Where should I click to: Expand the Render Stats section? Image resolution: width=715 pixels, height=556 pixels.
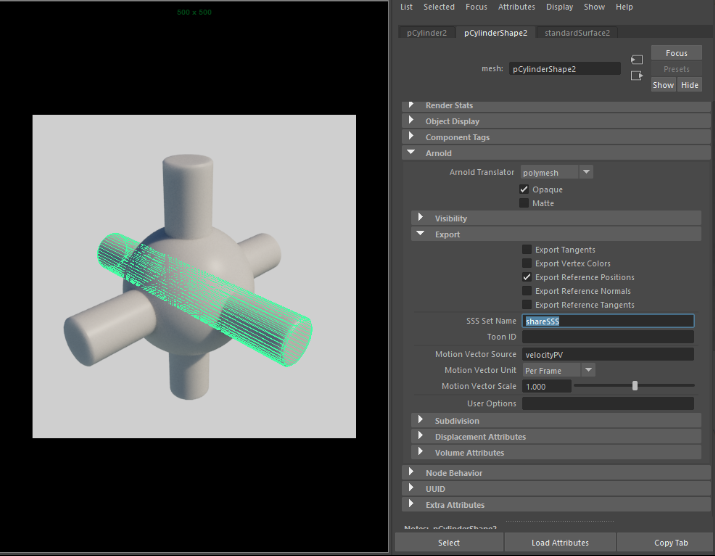(556, 105)
